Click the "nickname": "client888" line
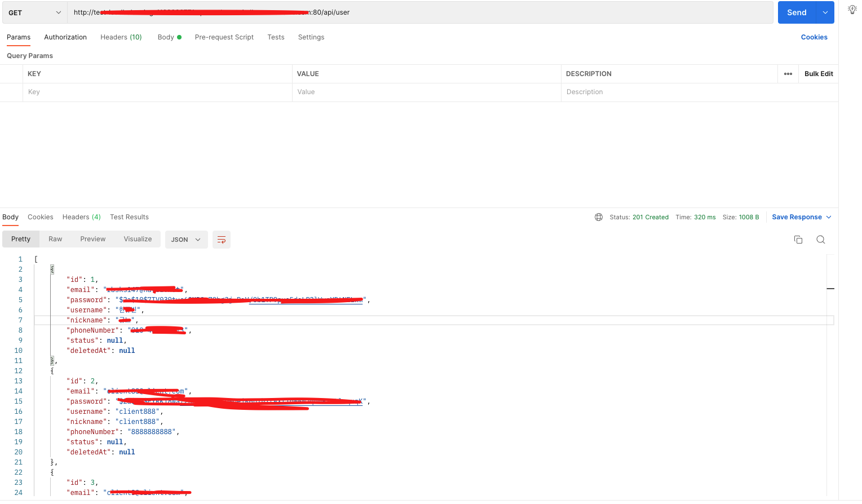Screen dimensions: 862x504 coord(114,422)
